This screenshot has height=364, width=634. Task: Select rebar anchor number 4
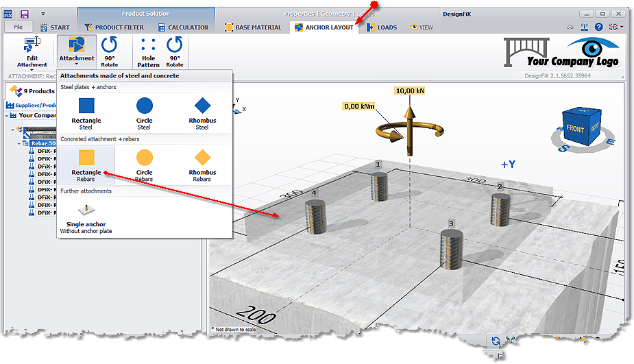[x=315, y=217]
